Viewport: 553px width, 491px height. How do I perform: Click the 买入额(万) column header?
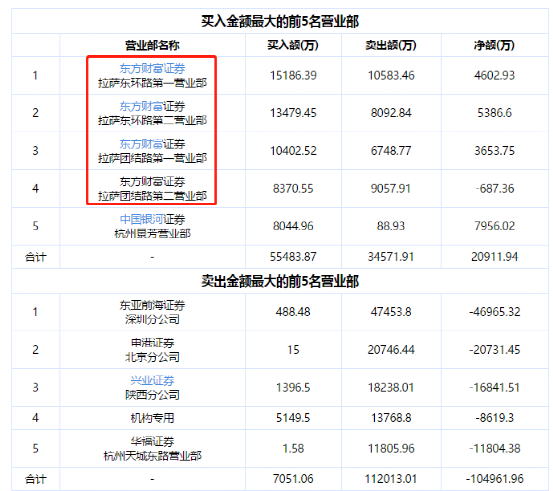(x=293, y=45)
